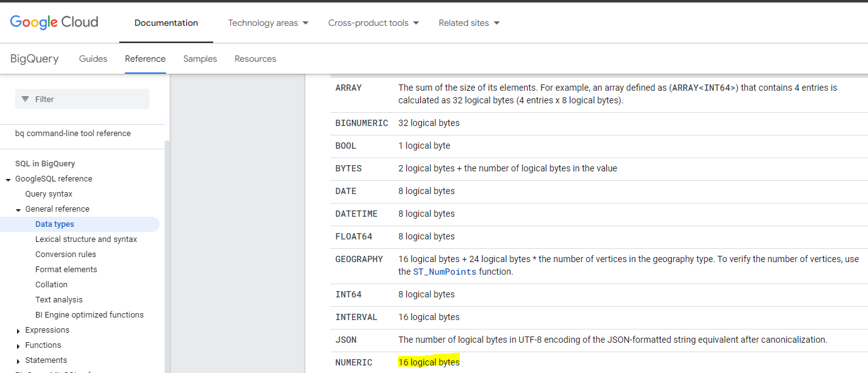
Task: Click the '1 logical byte' BOOL size
Action: click(x=424, y=146)
